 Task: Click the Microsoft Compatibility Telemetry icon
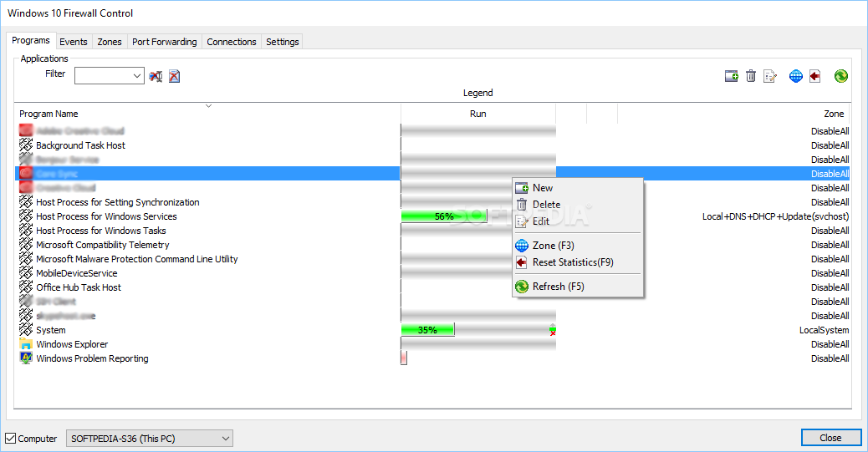[26, 245]
